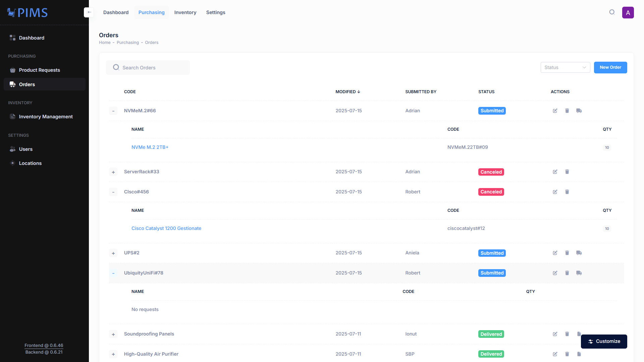Viewport: 644px width, 362px height.
Task: Switch to the Inventory top tab
Action: click(185, 12)
